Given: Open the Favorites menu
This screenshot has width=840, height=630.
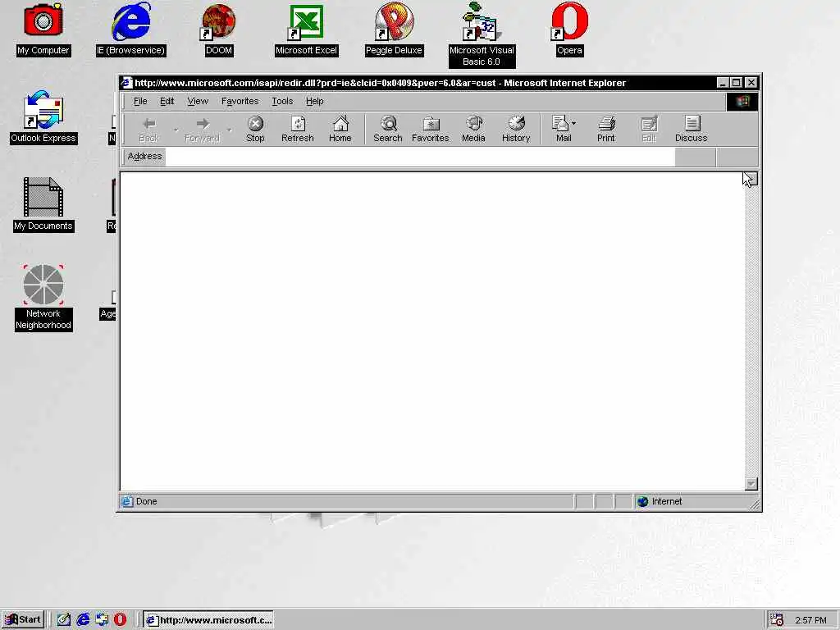Looking at the screenshot, I should point(240,101).
